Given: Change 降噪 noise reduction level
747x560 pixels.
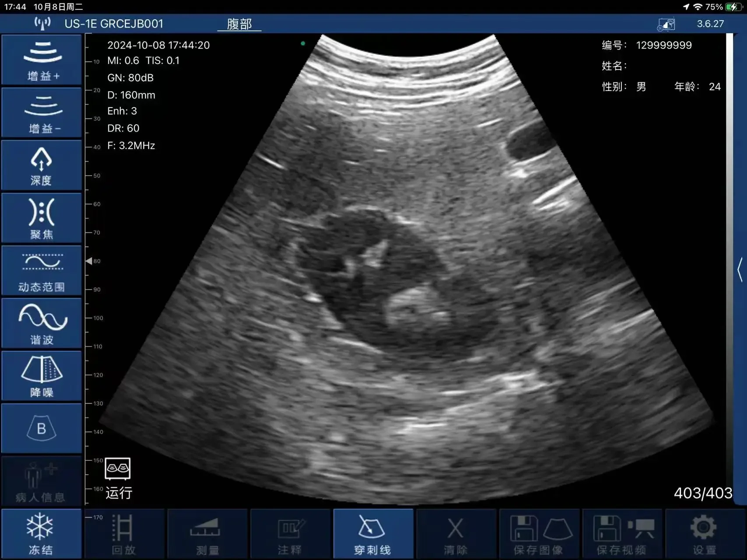Looking at the screenshot, I should [42, 376].
